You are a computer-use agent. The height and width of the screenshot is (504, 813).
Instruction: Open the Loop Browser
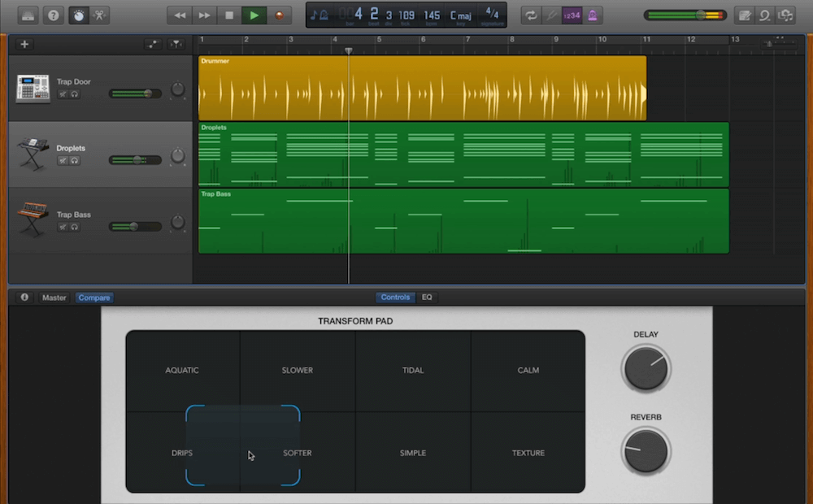tap(765, 15)
